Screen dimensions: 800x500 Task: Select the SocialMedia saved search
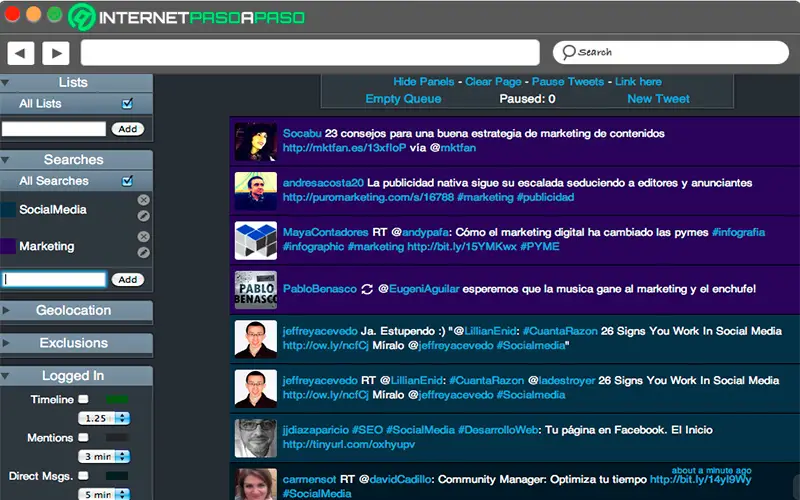[x=53, y=210]
